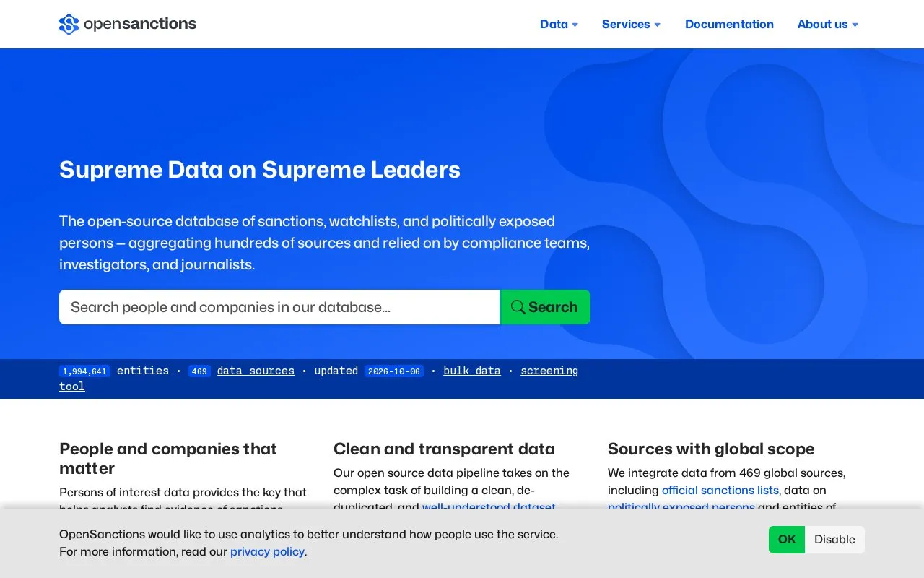This screenshot has height=578, width=924.
Task: Accept analytics with the OK button
Action: (x=787, y=540)
